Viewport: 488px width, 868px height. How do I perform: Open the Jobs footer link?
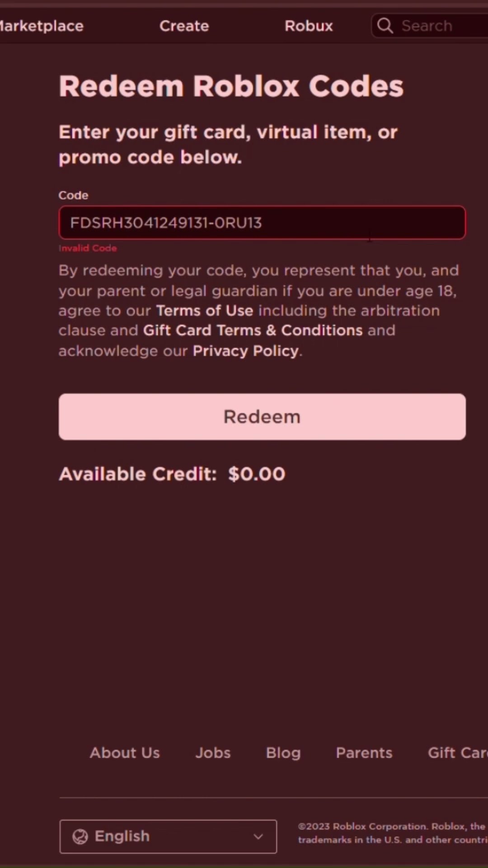(213, 753)
